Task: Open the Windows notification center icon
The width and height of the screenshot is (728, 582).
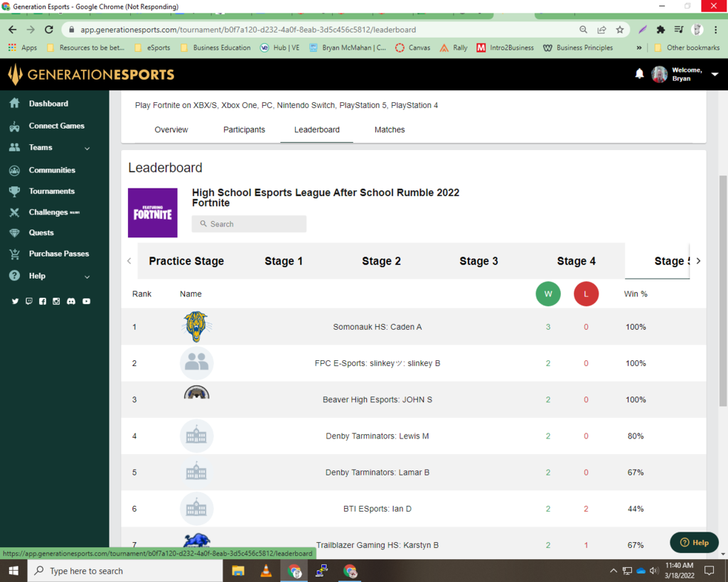Action: (709, 571)
